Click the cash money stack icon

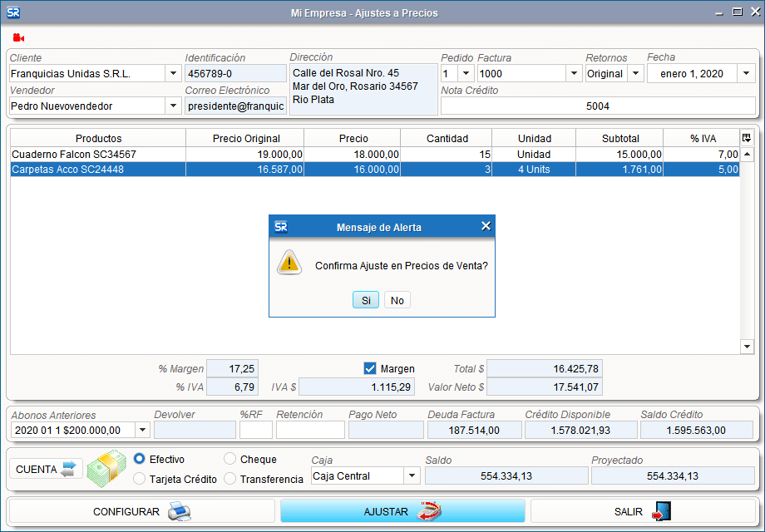pyautogui.click(x=107, y=469)
